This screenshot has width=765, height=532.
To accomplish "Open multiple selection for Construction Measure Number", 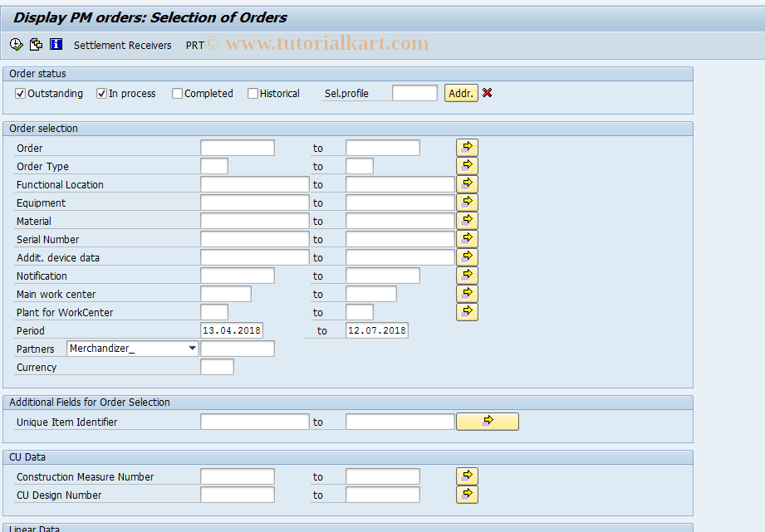I will (466, 476).
